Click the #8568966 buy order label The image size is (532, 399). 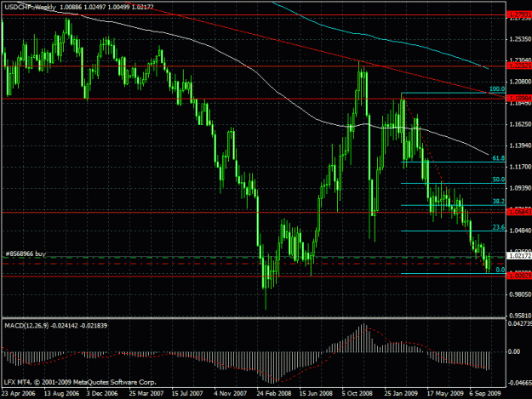coord(26,254)
